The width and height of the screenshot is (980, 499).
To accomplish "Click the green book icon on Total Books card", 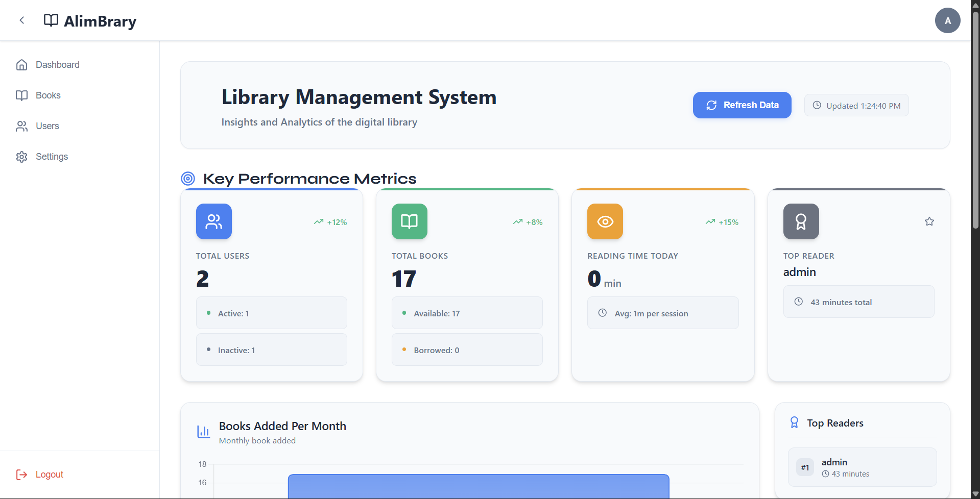I will pos(409,221).
